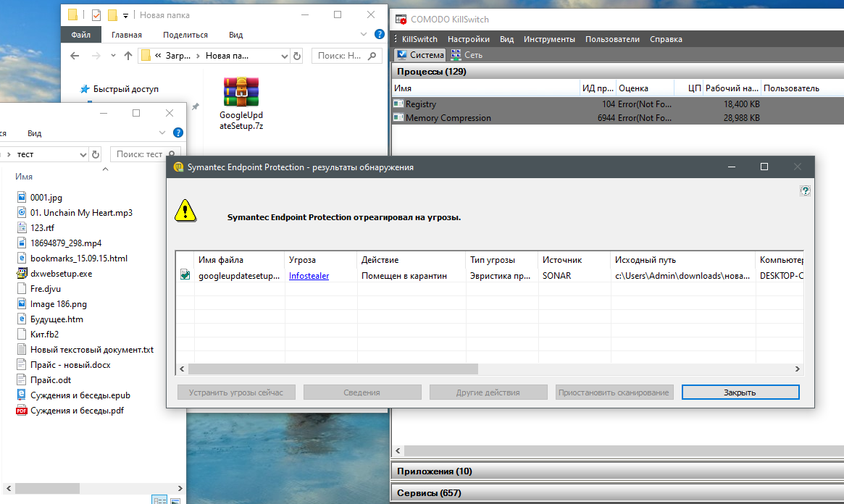Click the help icon in Новая папка window
This screenshot has width=844, height=504.
(x=380, y=35)
